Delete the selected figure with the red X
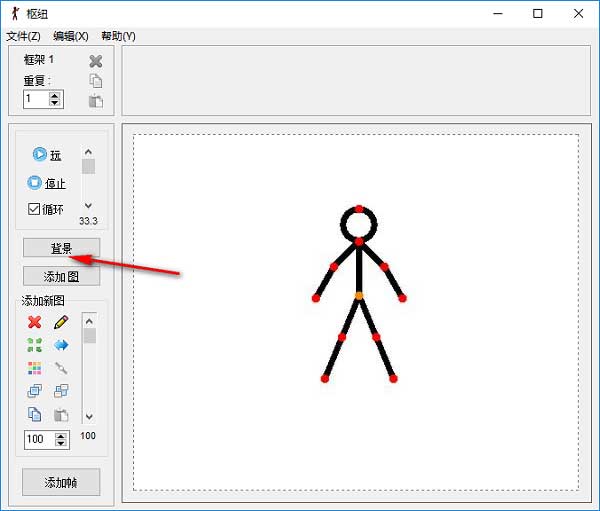600x511 pixels. click(x=34, y=322)
